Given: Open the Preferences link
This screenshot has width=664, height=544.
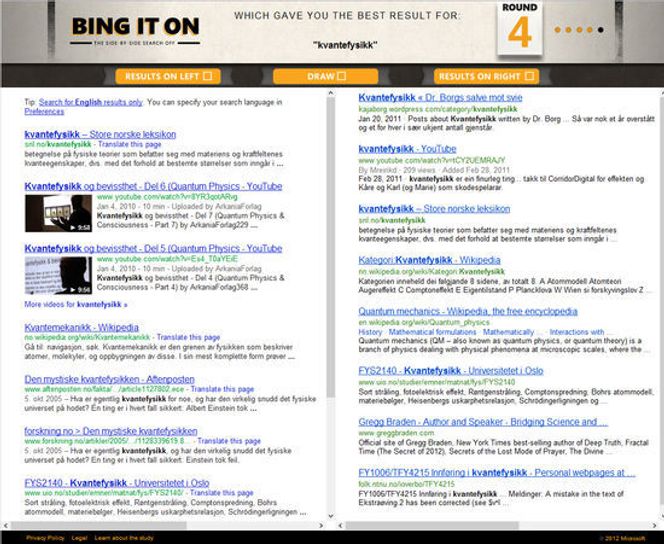Looking at the screenshot, I should [x=44, y=111].
